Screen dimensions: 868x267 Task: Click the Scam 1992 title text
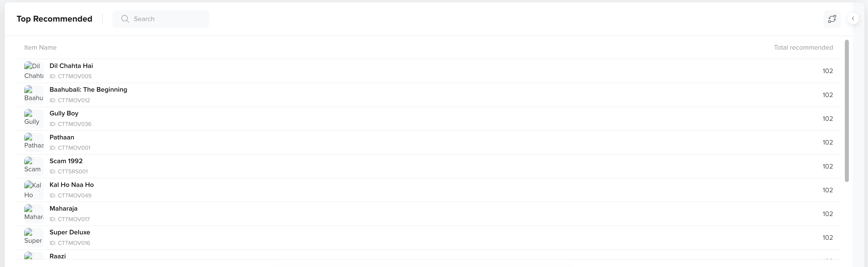[x=66, y=161]
